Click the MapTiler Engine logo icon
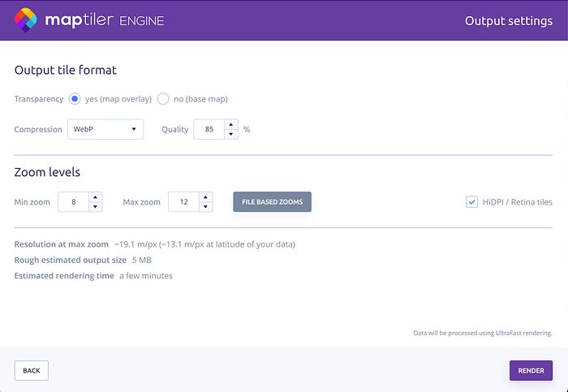 click(26, 20)
